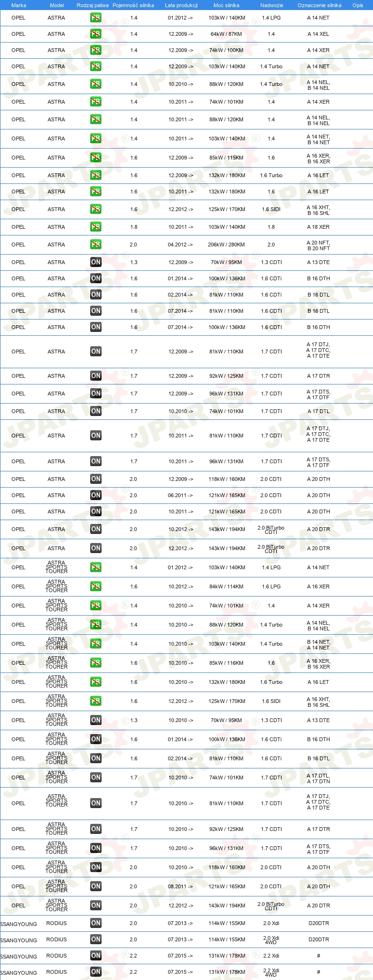The image size is (373, 980).
Task: Click the Opis column header
Action: coord(358,5)
